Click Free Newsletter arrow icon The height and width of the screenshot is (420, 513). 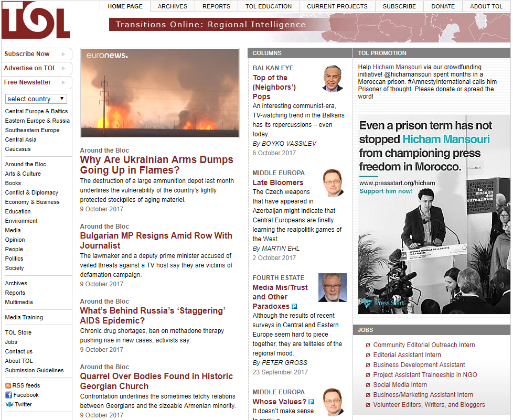pyautogui.click(x=63, y=82)
